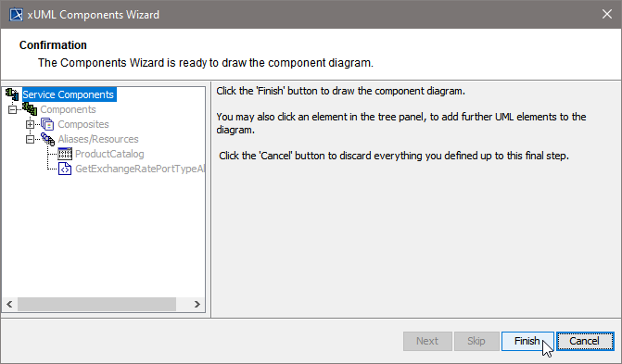Click the xUML wizard title bar icon
This screenshot has height=364, width=622.
(x=17, y=15)
